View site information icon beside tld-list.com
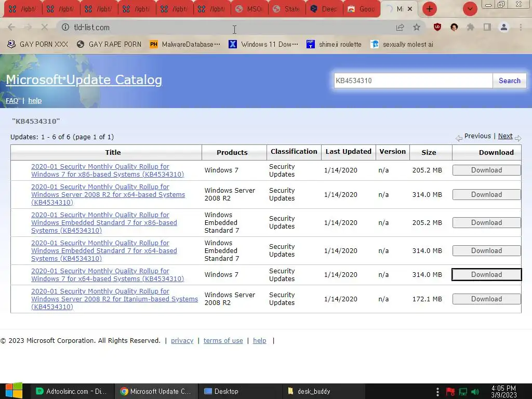 [65, 27]
